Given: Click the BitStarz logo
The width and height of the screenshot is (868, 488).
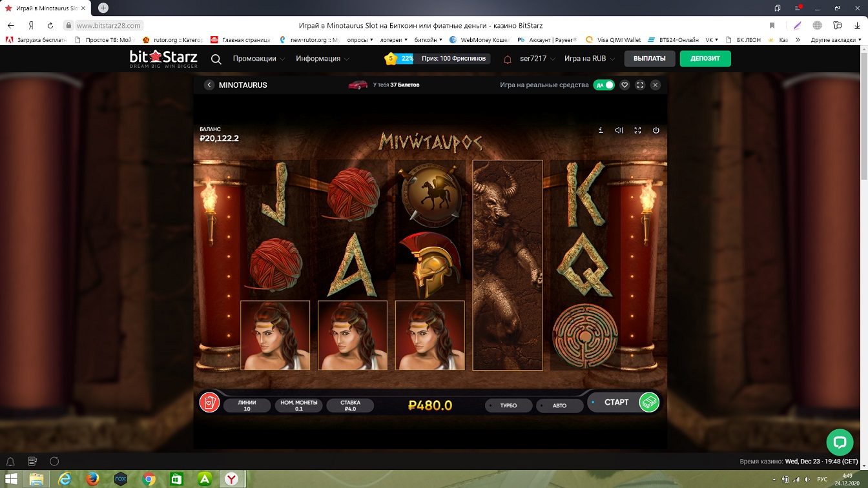Looking at the screenshot, I should click(x=163, y=59).
